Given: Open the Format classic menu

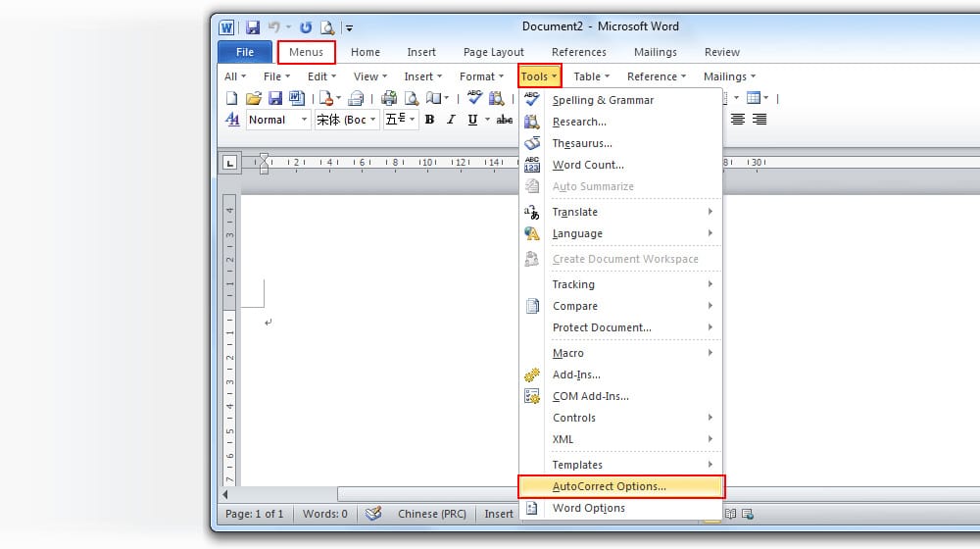Looking at the screenshot, I should [481, 76].
